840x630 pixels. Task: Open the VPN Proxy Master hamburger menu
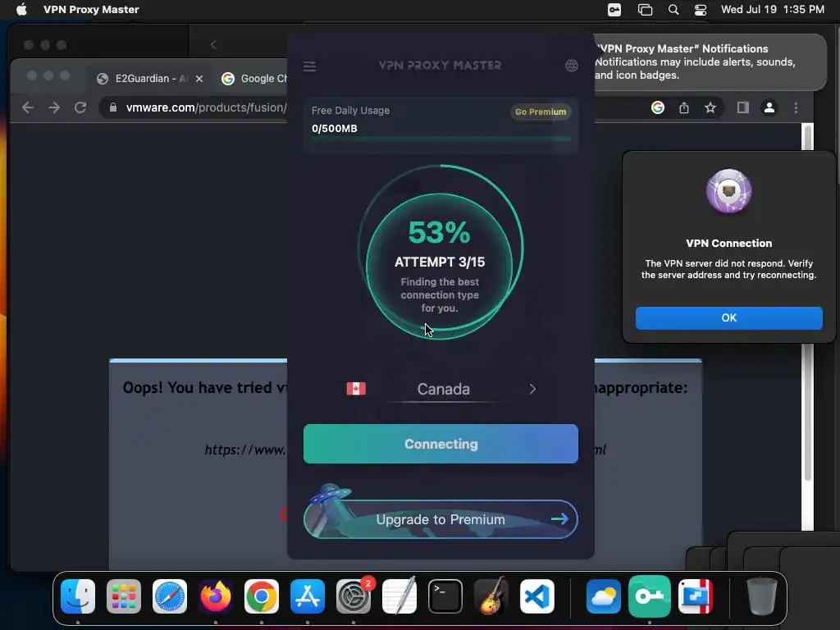pos(309,66)
